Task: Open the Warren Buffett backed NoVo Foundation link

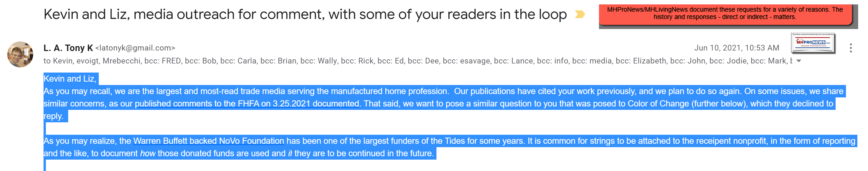Action: tap(209, 141)
